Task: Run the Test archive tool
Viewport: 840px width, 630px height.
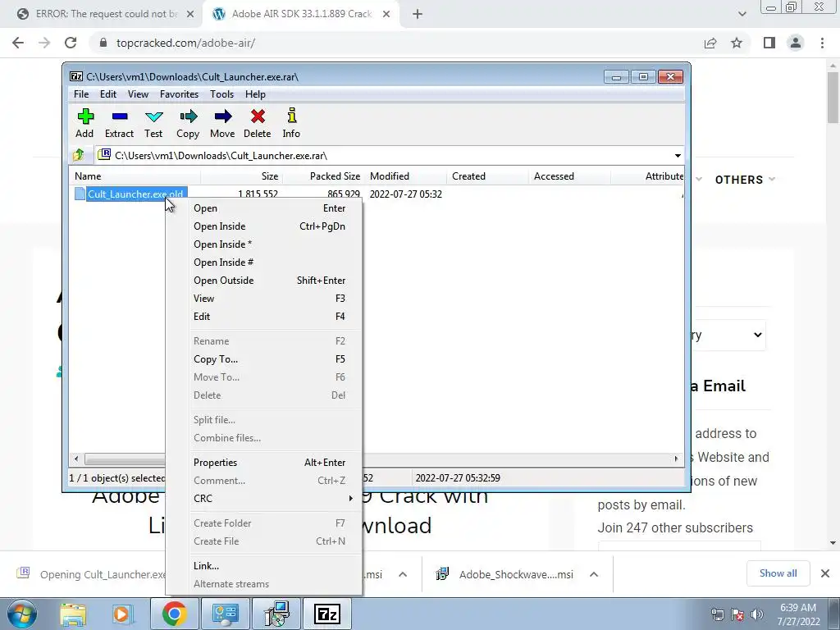Action: [153, 123]
